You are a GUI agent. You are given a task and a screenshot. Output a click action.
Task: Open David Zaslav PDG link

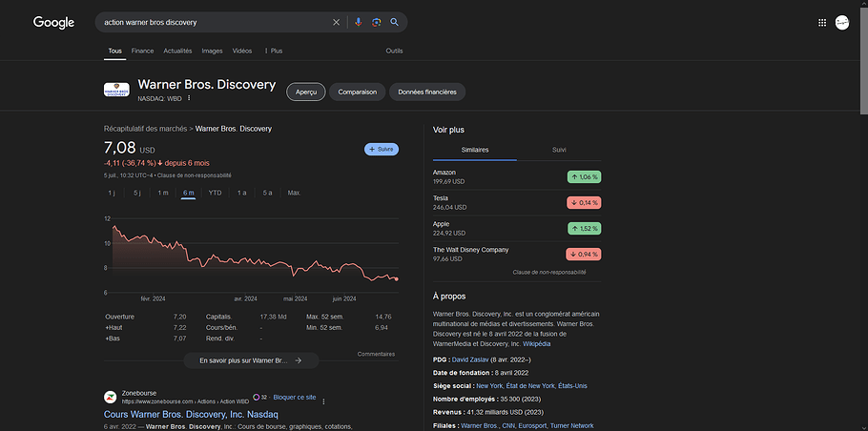coord(470,359)
